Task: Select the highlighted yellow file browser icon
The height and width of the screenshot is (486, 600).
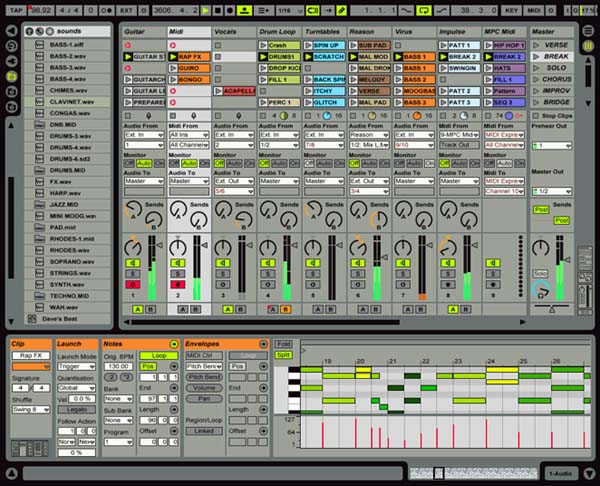Action: click(12, 77)
